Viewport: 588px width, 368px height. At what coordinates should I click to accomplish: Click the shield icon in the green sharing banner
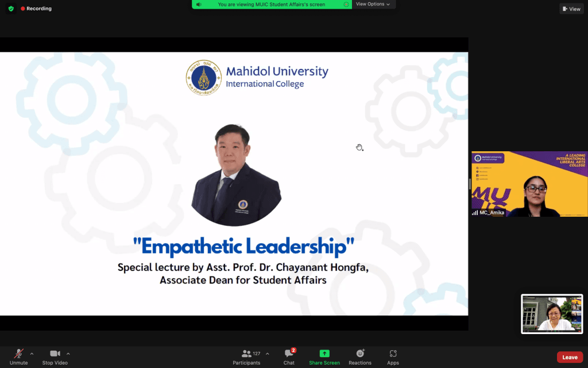pyautogui.click(x=346, y=5)
